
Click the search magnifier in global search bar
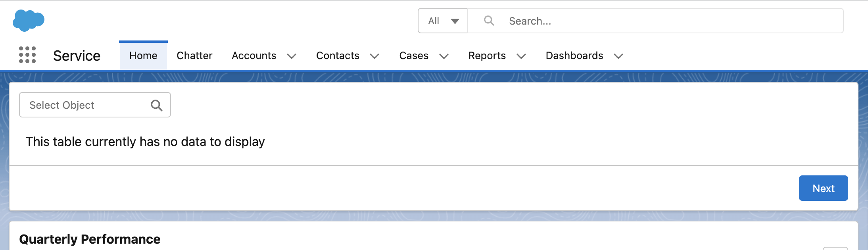point(489,21)
